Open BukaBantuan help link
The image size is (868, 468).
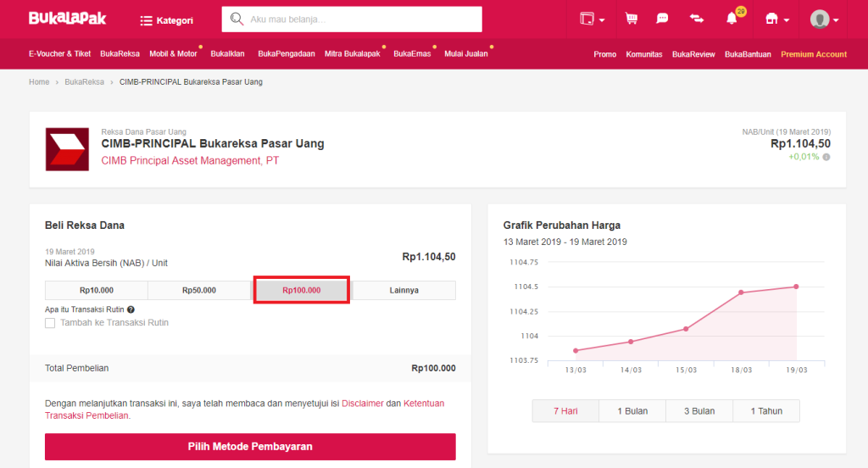coord(748,54)
